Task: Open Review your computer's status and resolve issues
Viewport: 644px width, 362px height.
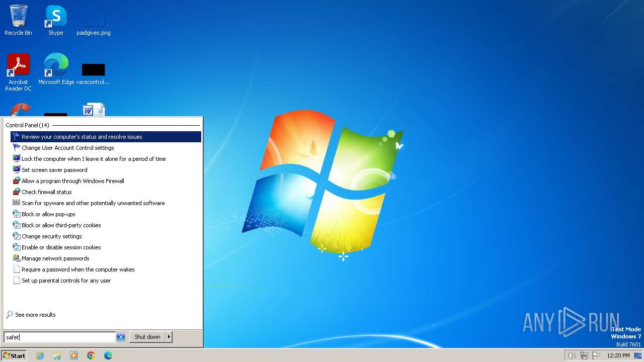Action: (106, 137)
